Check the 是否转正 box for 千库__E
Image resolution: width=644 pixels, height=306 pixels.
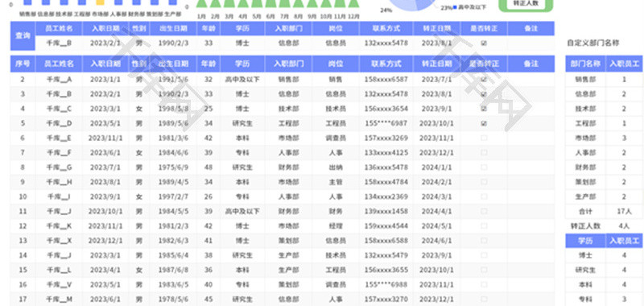tap(484, 138)
